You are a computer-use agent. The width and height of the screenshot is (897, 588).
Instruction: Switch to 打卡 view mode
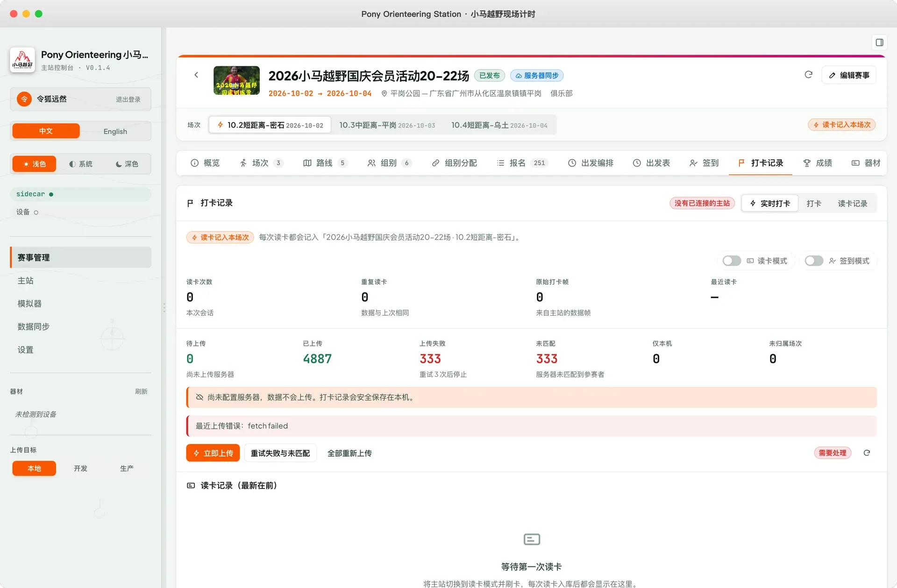(x=814, y=203)
